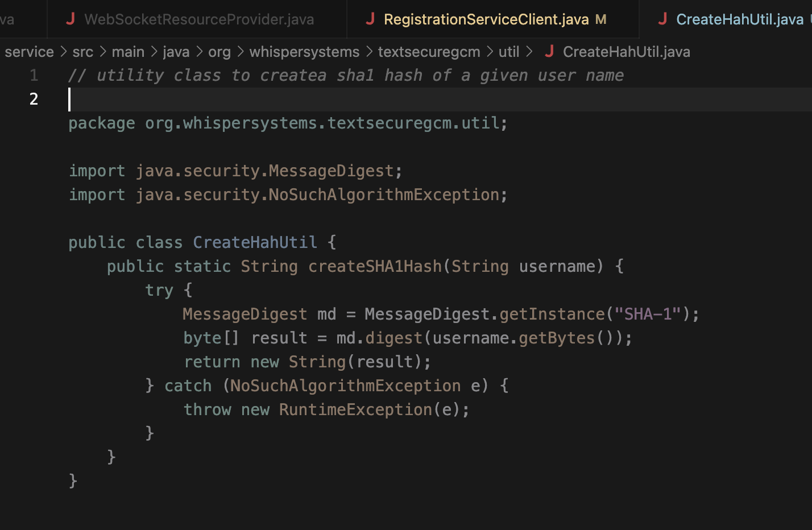Switch to WebSocketResourceProvider.java tab
The height and width of the screenshot is (530, 812).
[x=197, y=19]
